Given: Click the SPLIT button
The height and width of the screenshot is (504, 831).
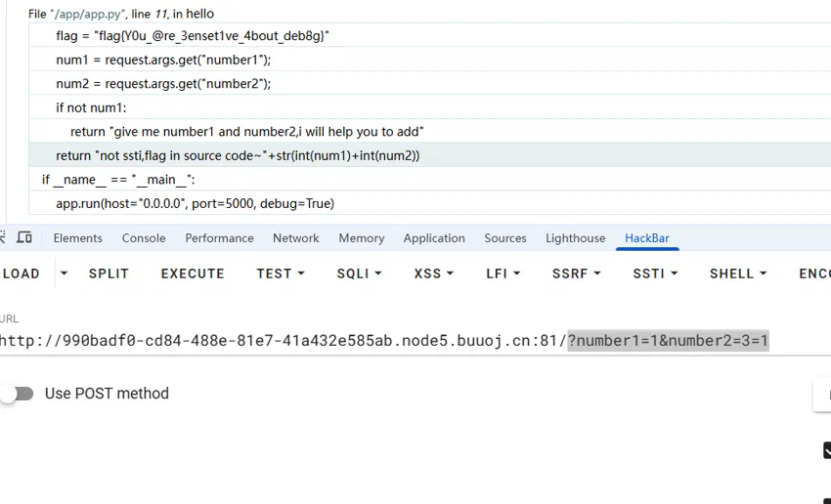Looking at the screenshot, I should pyautogui.click(x=109, y=273).
